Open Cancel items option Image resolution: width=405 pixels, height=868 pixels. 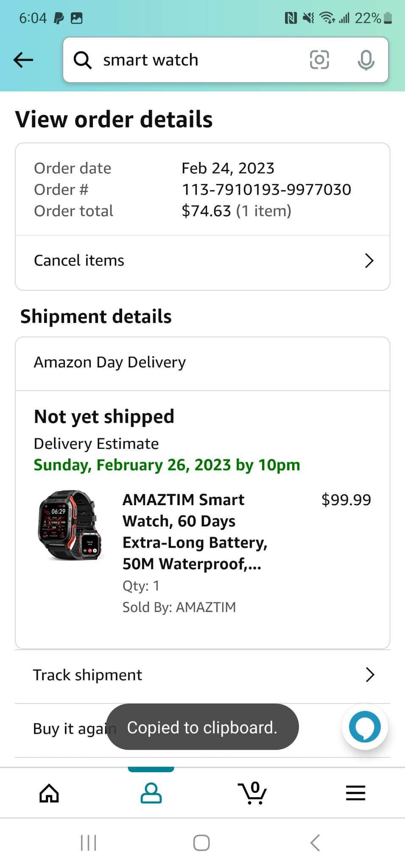pos(79,261)
